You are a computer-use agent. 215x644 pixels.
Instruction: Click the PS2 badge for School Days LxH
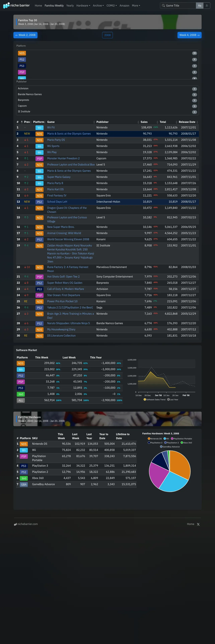click(40, 202)
